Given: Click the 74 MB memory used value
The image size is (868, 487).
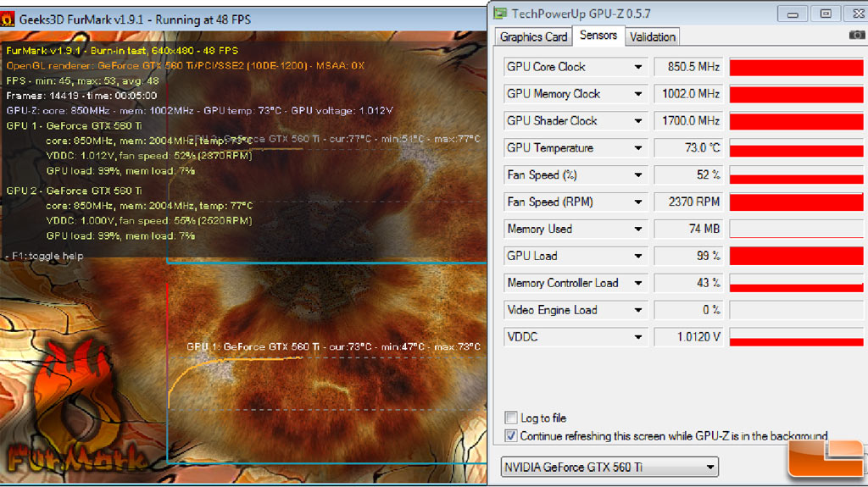Looking at the screenshot, I should coord(688,230).
